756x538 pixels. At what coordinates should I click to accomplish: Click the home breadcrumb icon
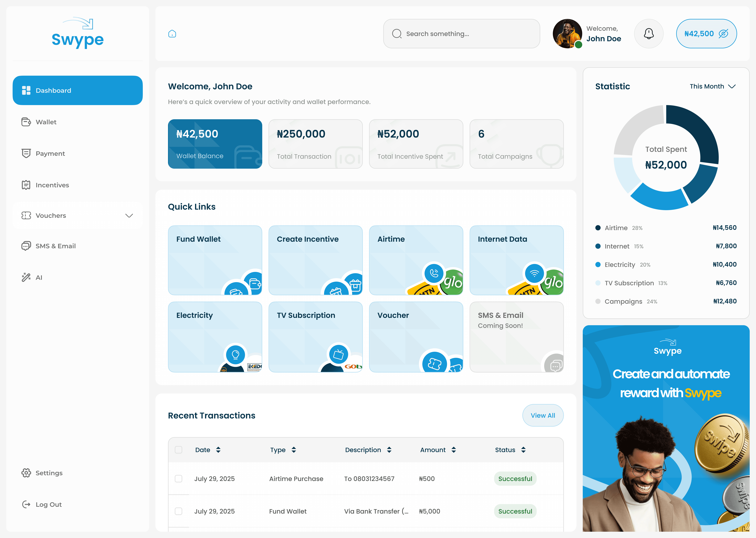[x=172, y=34]
